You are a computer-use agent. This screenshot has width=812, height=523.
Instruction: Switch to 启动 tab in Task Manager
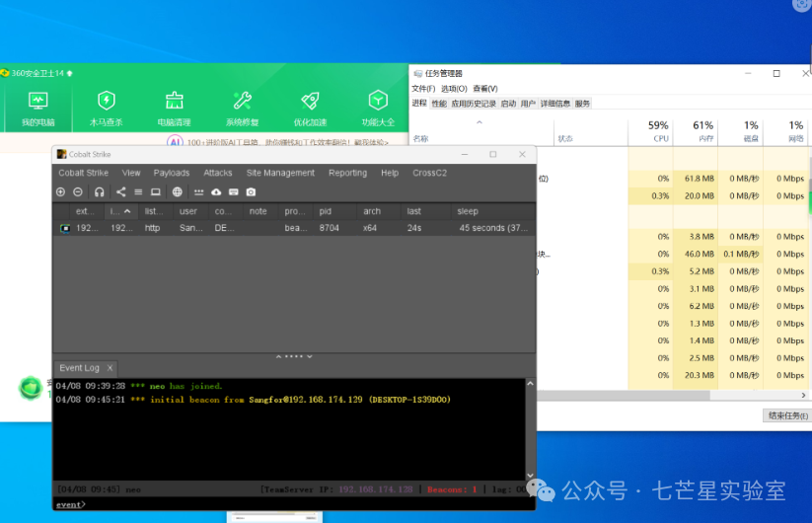(x=508, y=104)
